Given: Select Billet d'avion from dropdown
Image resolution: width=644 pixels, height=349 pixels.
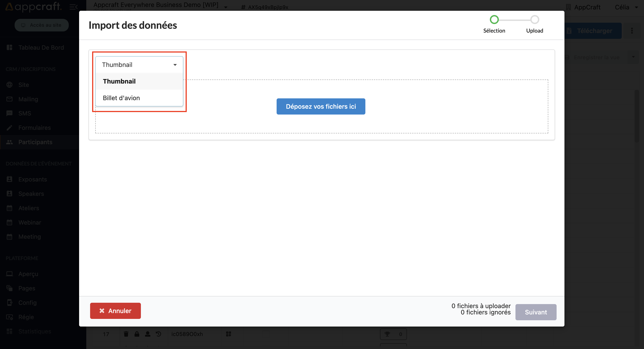Looking at the screenshot, I should coord(121,97).
